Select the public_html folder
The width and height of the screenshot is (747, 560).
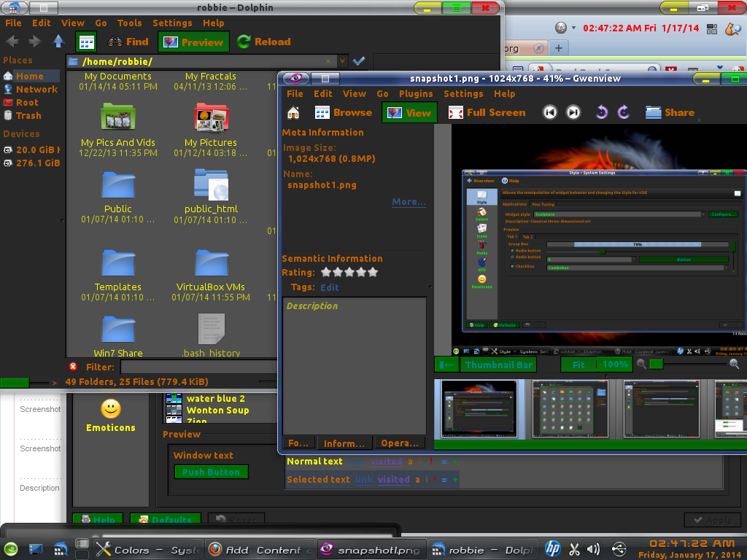[x=211, y=197]
